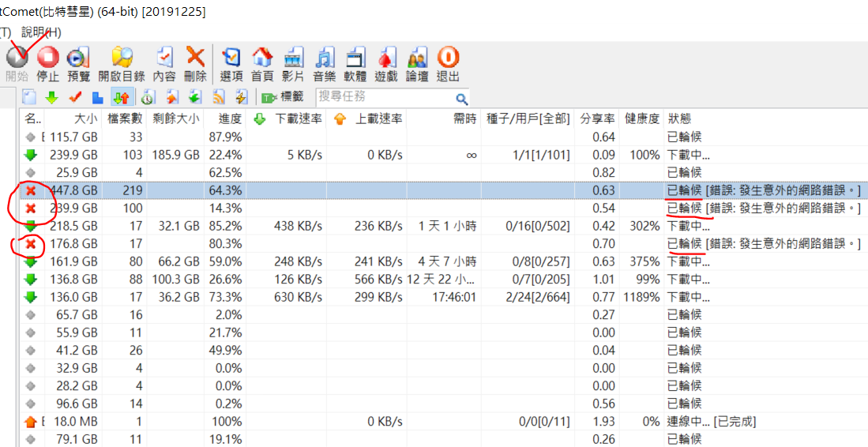Toggle the green down-arrow downloading filter
The image size is (868, 447).
pos(51,97)
